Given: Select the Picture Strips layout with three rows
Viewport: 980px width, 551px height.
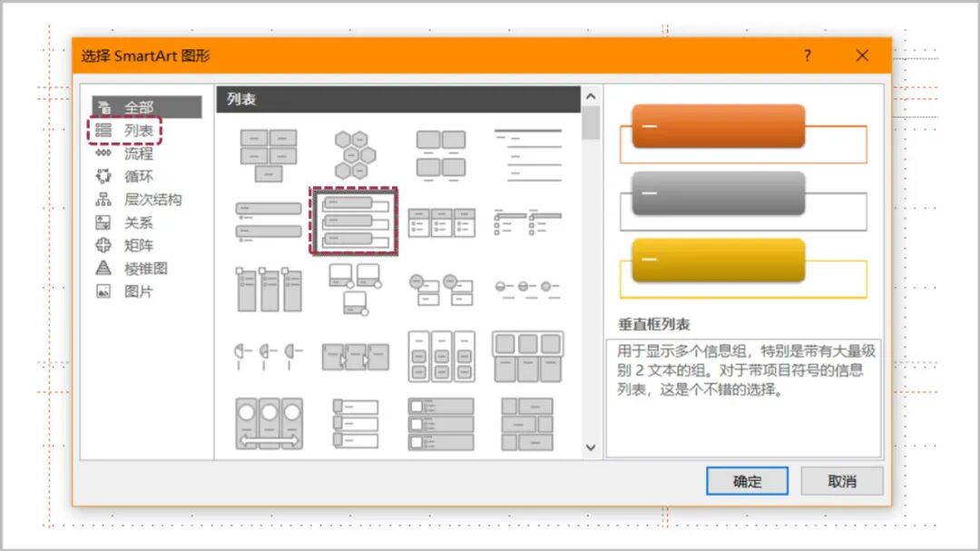Looking at the screenshot, I should coord(355,423).
